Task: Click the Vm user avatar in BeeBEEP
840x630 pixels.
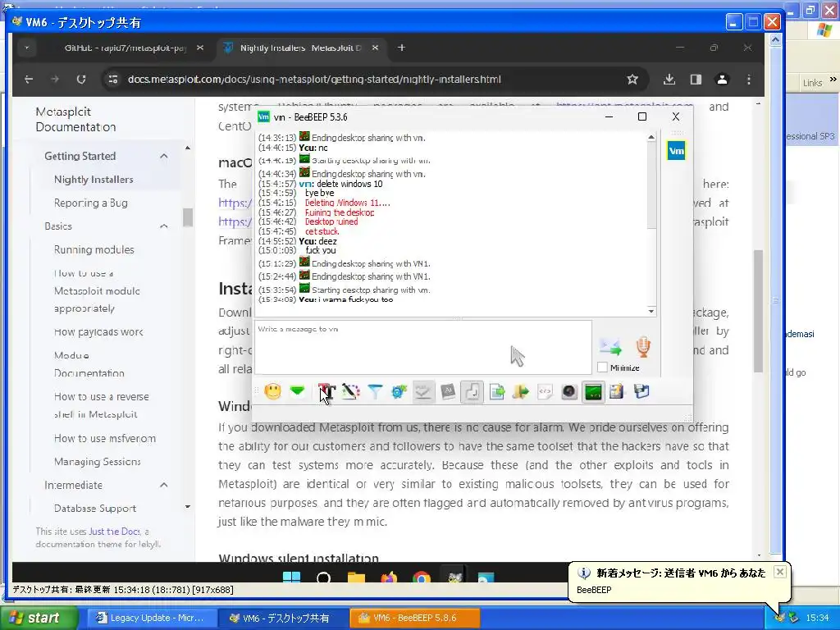Action: coord(676,151)
